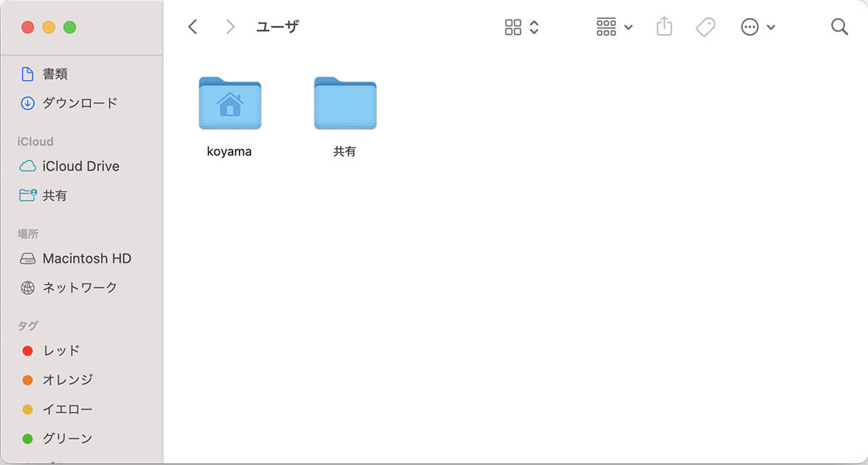The height and width of the screenshot is (465, 868).
Task: Minimize the window with yellow button
Action: tap(48, 27)
